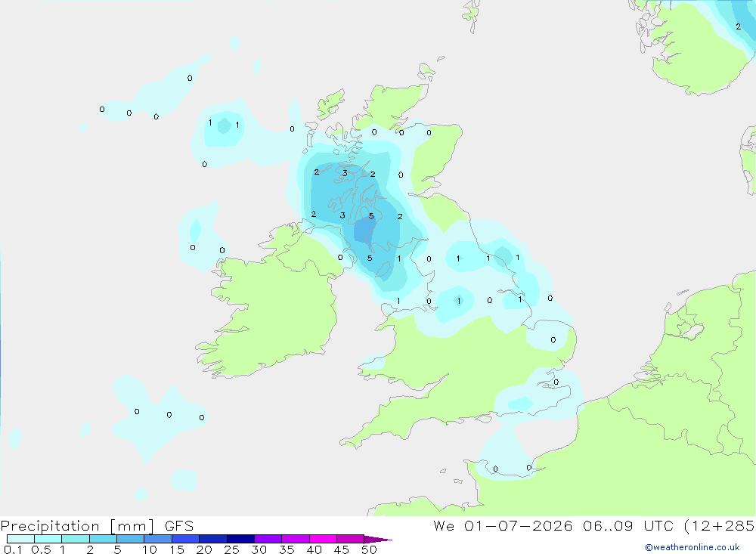Select the "40" legend scale label
Image resolution: width=756 pixels, height=554 pixels.
pos(314,549)
